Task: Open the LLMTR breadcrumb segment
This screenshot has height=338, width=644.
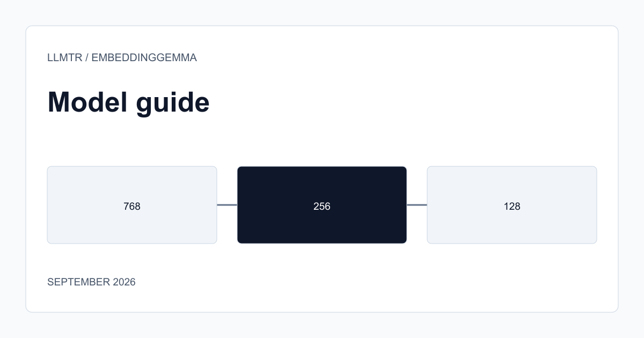Action: (64, 58)
